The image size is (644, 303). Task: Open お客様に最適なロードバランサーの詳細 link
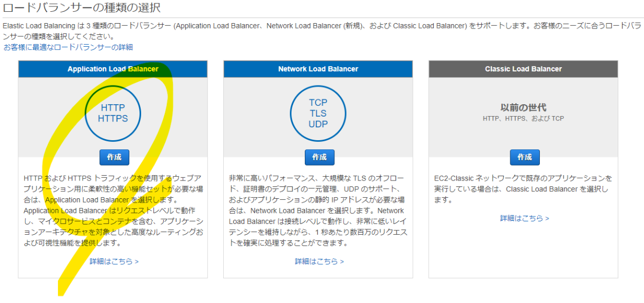pyautogui.click(x=68, y=47)
